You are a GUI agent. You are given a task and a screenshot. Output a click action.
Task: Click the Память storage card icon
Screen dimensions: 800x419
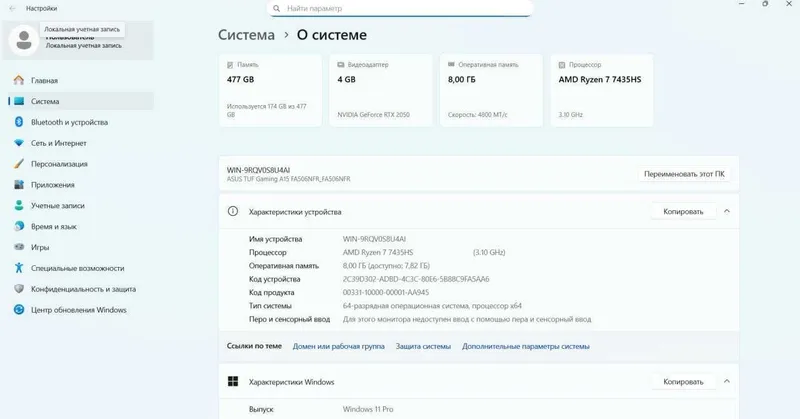tap(230, 65)
